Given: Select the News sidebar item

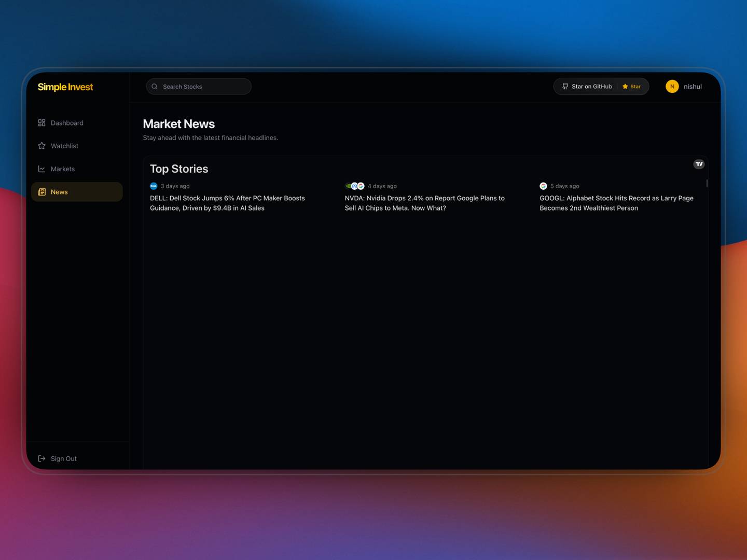Looking at the screenshot, I should click(x=77, y=192).
